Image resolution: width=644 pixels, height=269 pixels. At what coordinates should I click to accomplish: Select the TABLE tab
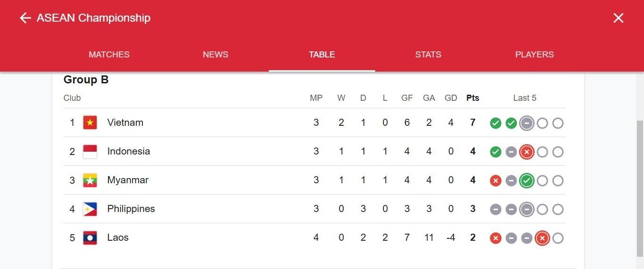(x=322, y=55)
